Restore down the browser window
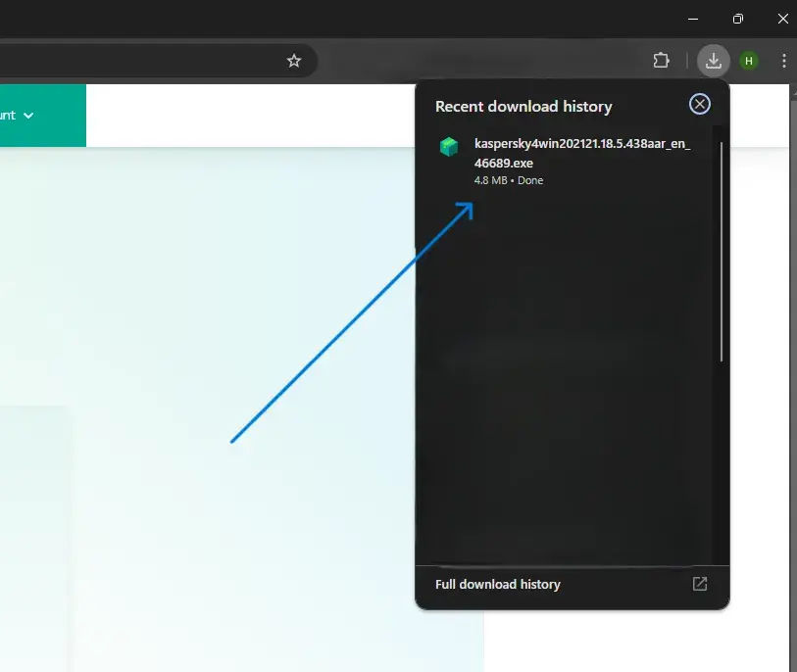Screen dimensions: 797x672 tap(737, 19)
